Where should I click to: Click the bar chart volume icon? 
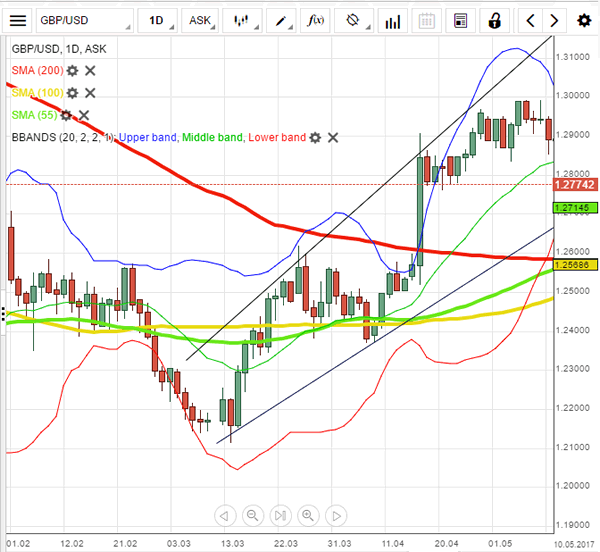point(393,21)
